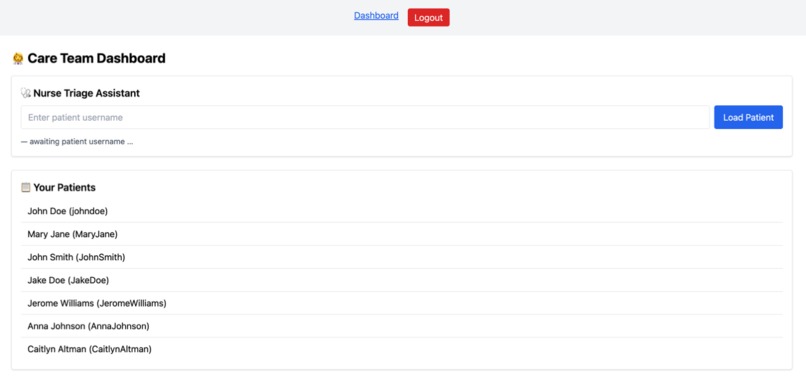Click the emoji icon beside Care Team Dashboard

pyautogui.click(x=18, y=59)
